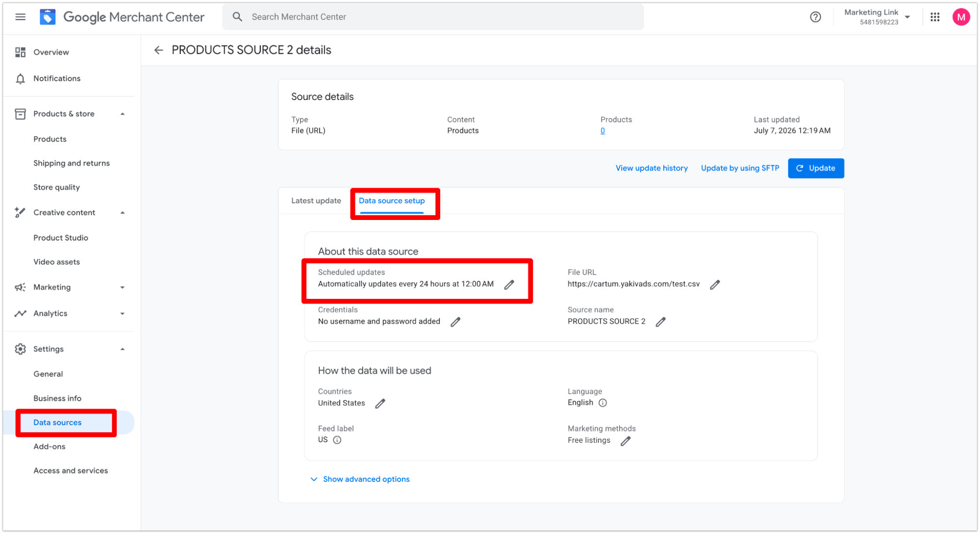Switch to the Latest update tab
Image resolution: width=980 pixels, height=534 pixels.
tap(316, 201)
